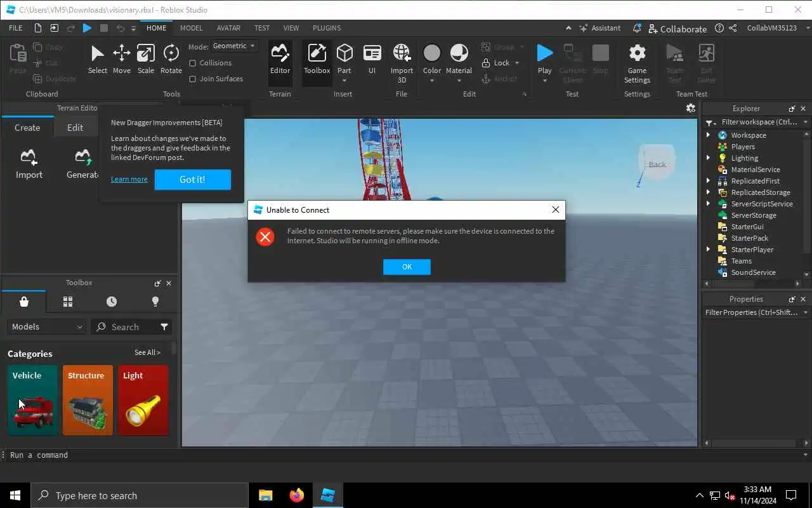Open the Lock dropdown arrow
This screenshot has height=508, width=812.
point(517,63)
